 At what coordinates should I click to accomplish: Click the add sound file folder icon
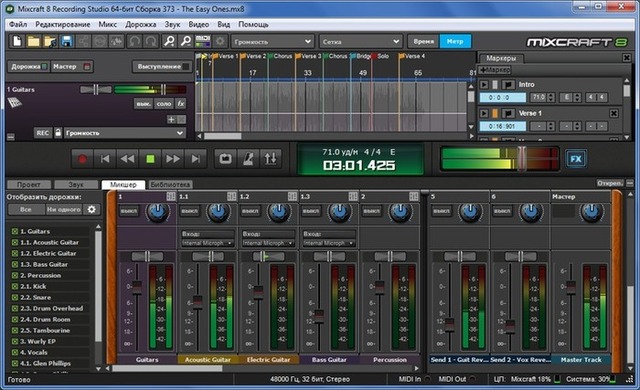pyautogui.click(x=50, y=41)
